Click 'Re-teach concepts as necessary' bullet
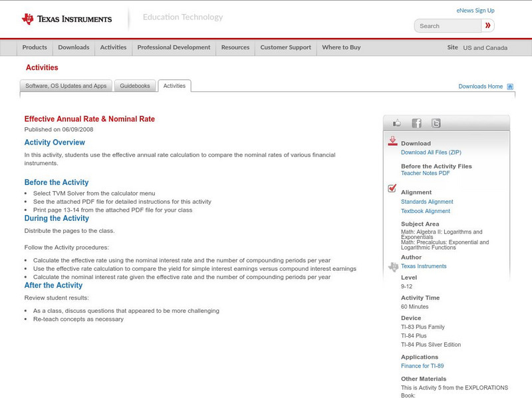The image size is (532, 398). (78, 319)
